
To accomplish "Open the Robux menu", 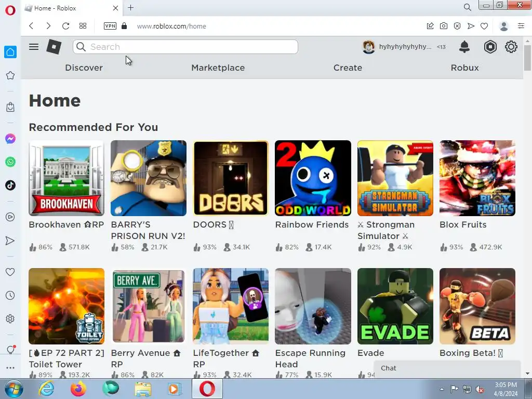I will 465,68.
